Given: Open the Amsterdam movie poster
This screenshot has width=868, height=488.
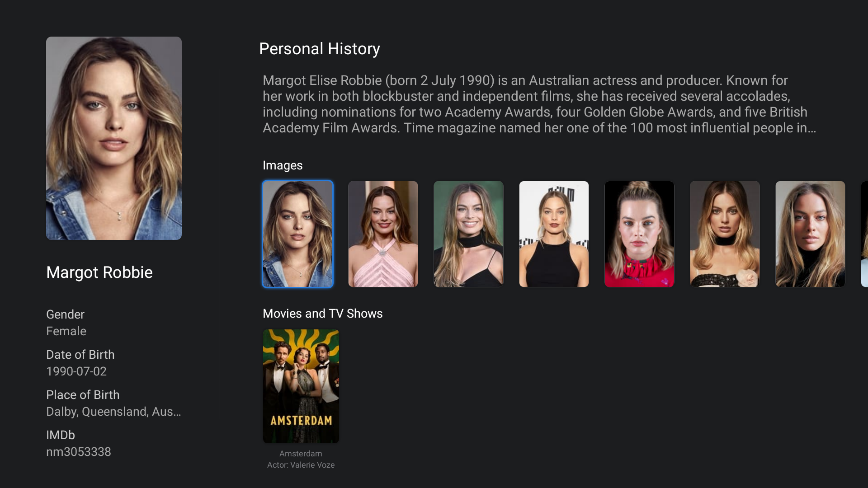Looking at the screenshot, I should click(301, 386).
